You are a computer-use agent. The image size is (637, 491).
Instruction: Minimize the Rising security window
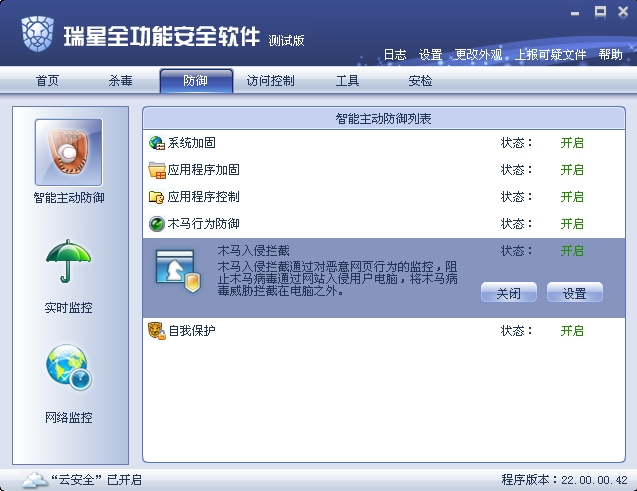[575, 13]
